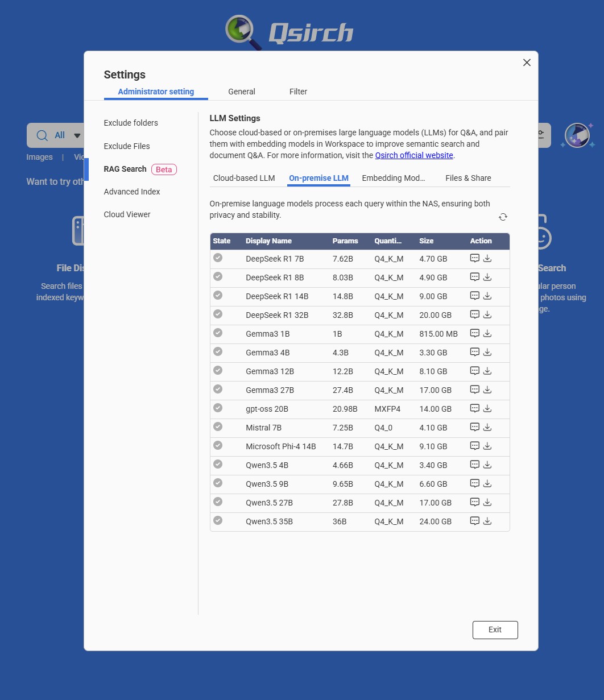604x700 pixels.
Task: Toggle state circle for Qwen3.5 9B
Action: click(x=218, y=483)
